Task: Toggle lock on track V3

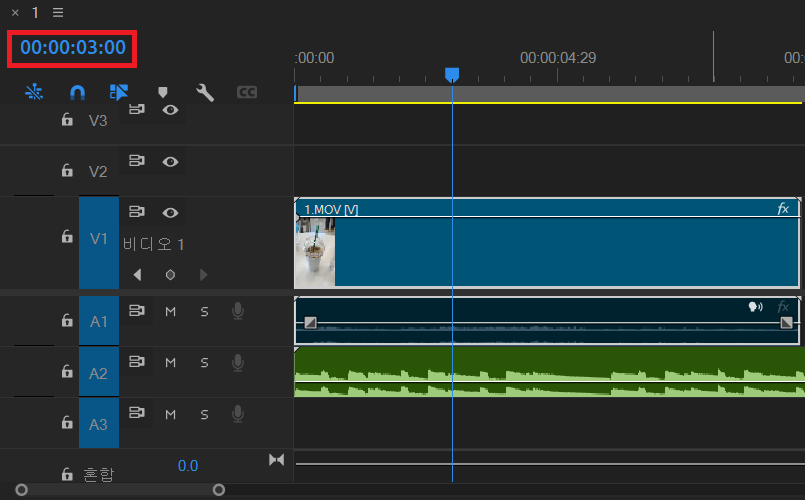Action: tap(67, 120)
